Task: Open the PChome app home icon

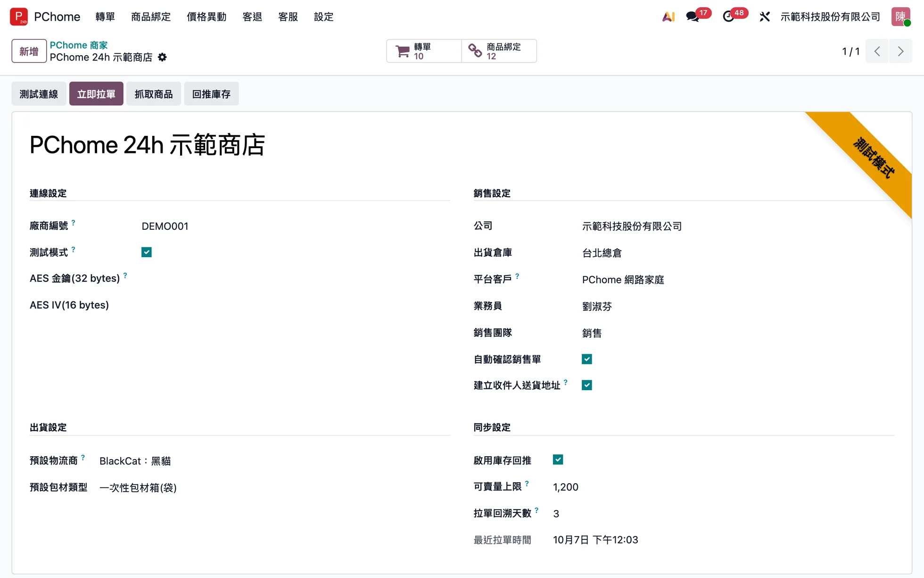Action: coord(19,17)
